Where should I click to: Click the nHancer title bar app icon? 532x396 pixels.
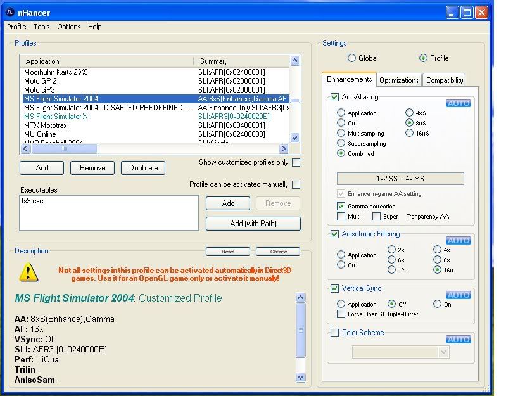(x=10, y=12)
